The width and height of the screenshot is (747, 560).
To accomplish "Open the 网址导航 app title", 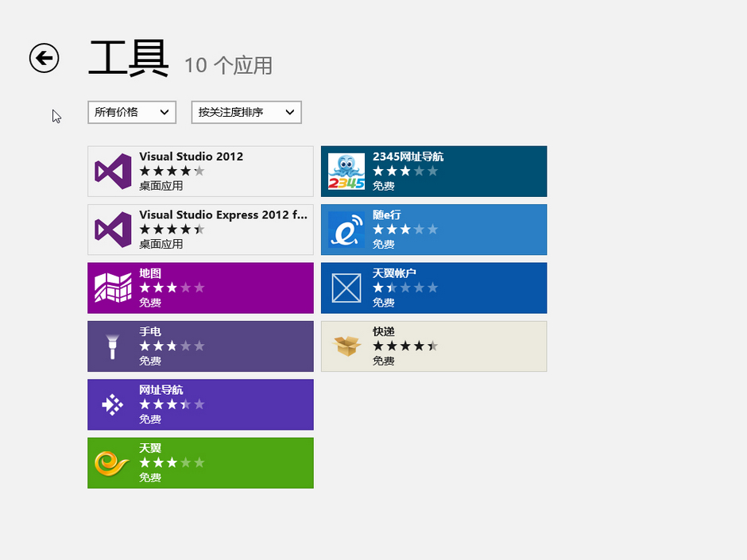I will coord(161,389).
